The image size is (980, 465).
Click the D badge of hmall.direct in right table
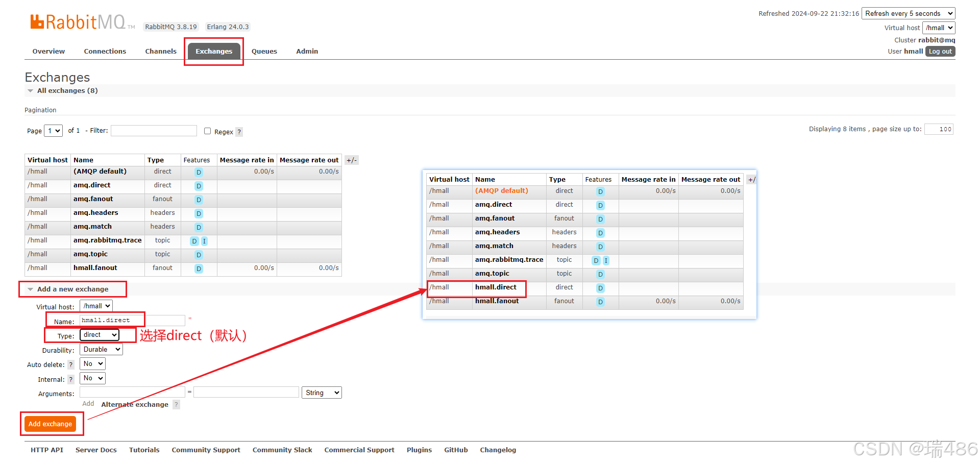point(601,288)
